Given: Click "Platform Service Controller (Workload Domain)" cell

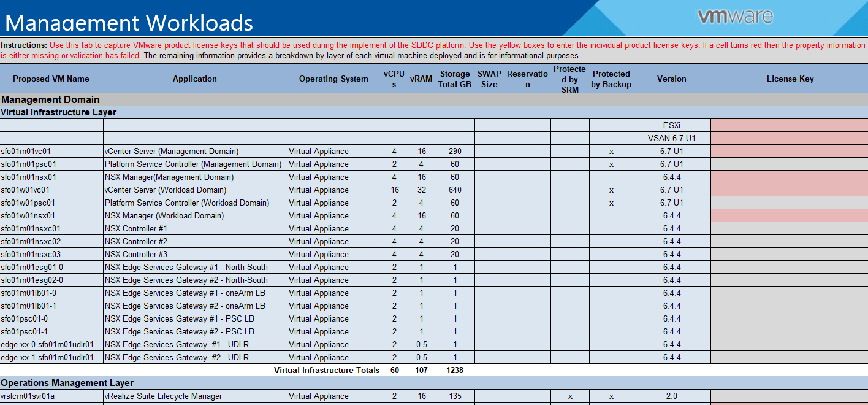Looking at the screenshot, I should (x=195, y=202).
